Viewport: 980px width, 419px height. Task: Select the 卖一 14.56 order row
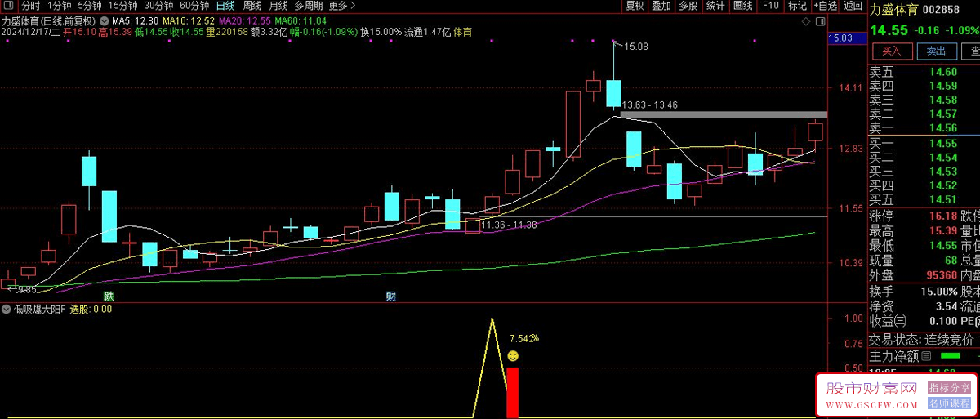(x=924, y=128)
